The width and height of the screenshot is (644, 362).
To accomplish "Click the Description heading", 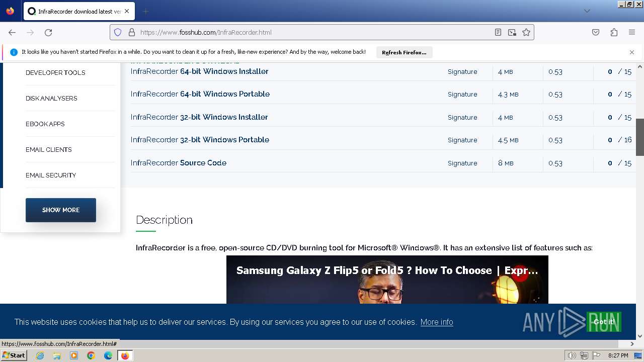I will (x=164, y=220).
